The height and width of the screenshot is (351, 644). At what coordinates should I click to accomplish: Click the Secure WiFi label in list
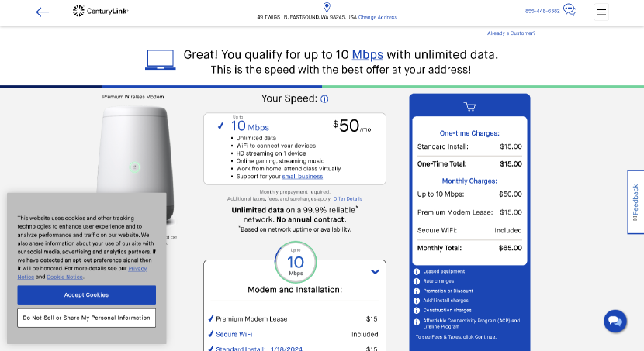tap(234, 334)
